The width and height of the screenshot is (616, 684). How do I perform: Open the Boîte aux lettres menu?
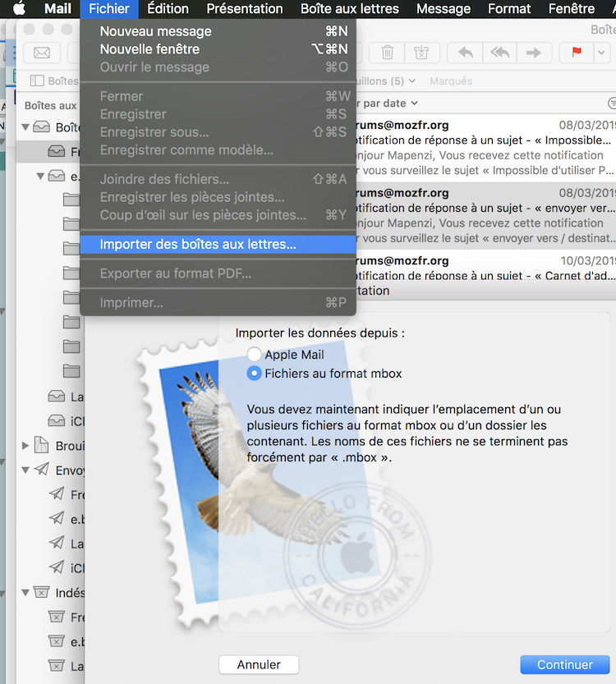pyautogui.click(x=350, y=9)
